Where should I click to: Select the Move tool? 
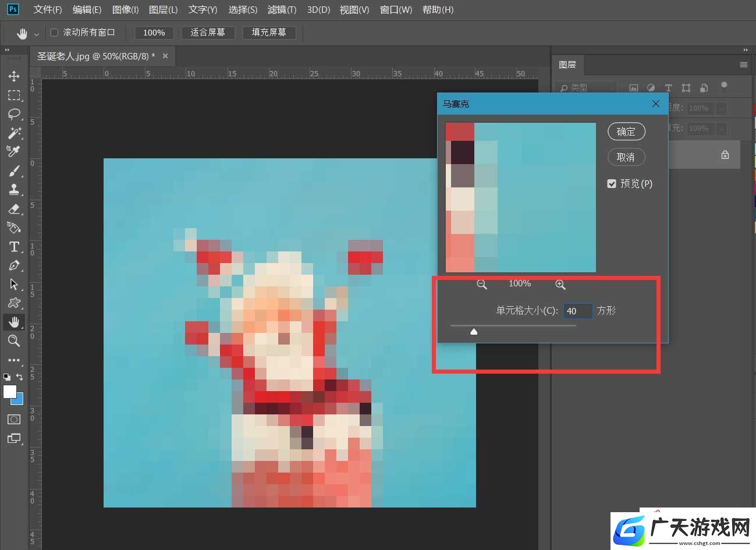(14, 76)
